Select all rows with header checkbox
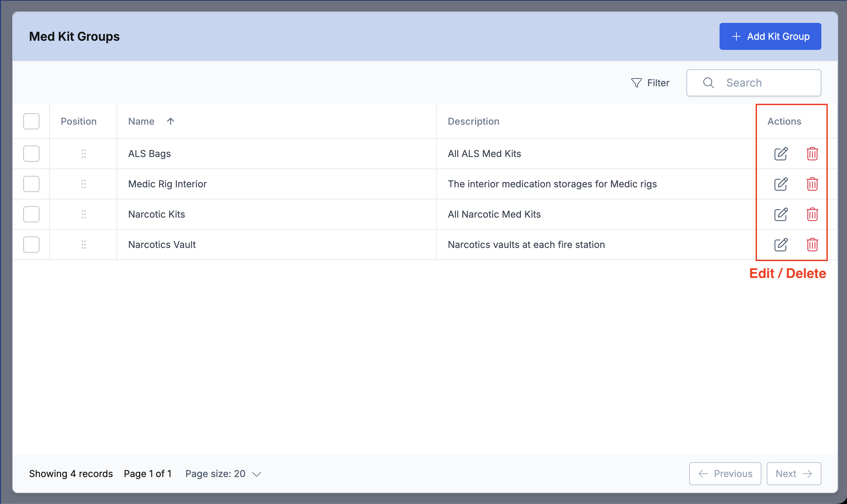This screenshot has width=847, height=504. [x=31, y=121]
